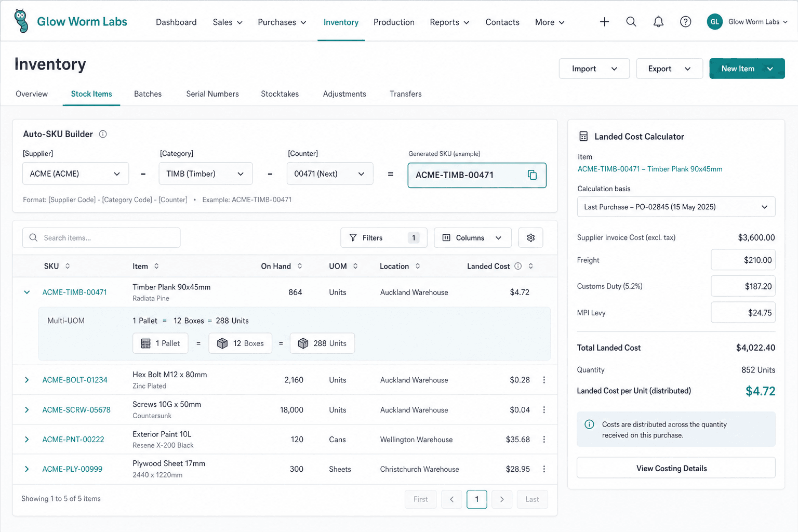Expand the ACME-PNT-00222 row

(x=26, y=440)
